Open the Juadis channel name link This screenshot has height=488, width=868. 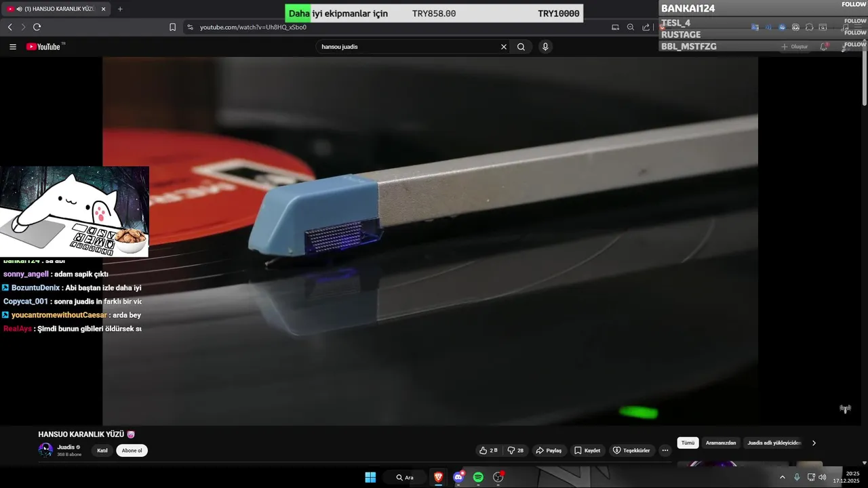[x=66, y=447]
